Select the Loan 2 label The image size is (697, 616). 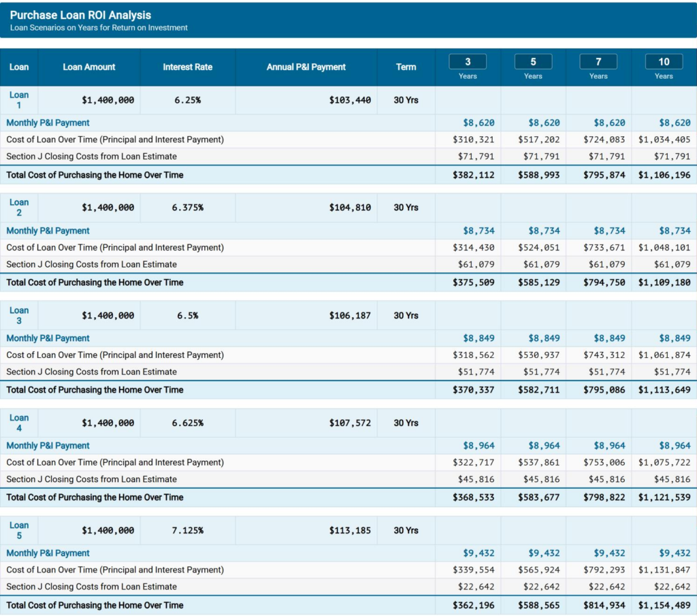(18, 208)
